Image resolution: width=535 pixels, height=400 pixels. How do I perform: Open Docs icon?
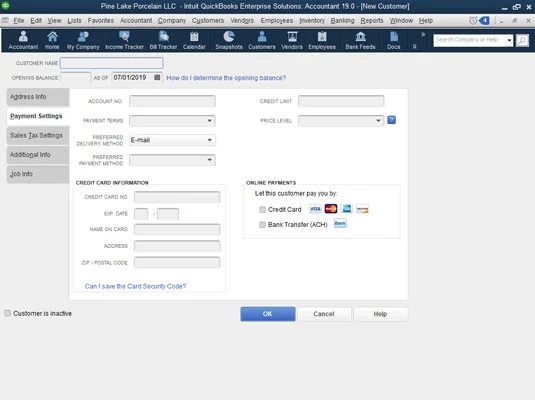394,40
